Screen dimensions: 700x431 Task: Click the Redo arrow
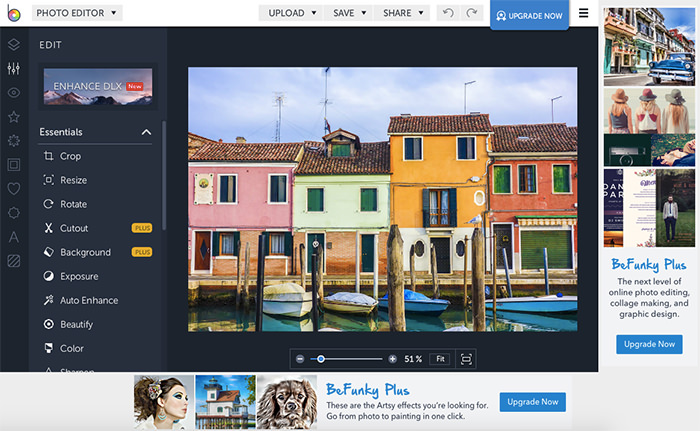[471, 13]
